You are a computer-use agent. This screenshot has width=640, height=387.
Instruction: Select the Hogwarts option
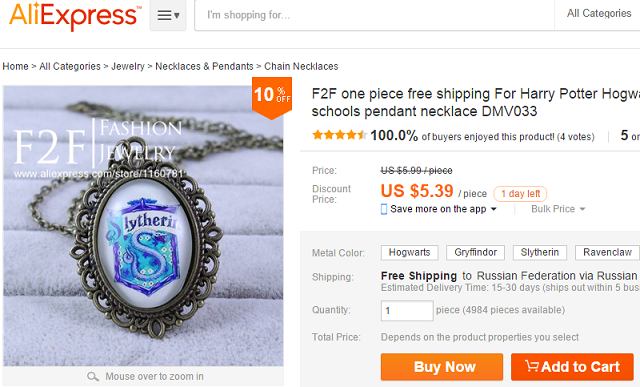(409, 253)
